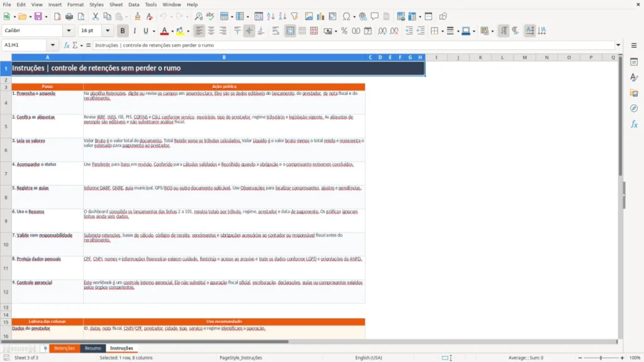Apply the red font color swatch
644x362 pixels.
[x=164, y=31]
